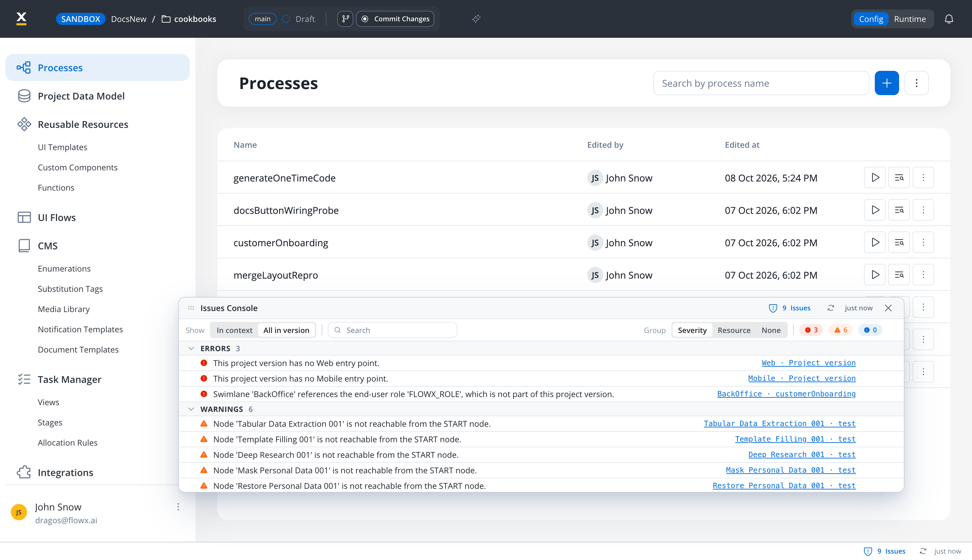
Task: Open the BackOffice · customerOnboarding link
Action: (786, 394)
